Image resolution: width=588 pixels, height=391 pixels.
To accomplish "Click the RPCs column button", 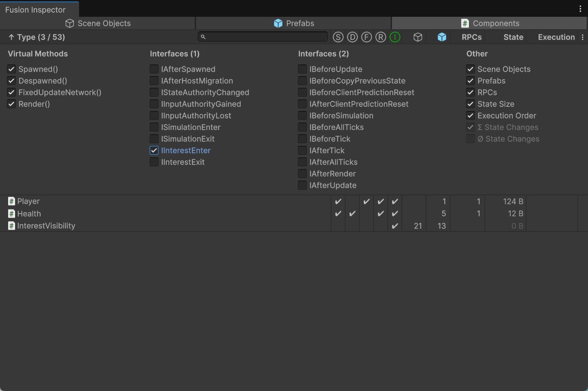I will point(472,37).
